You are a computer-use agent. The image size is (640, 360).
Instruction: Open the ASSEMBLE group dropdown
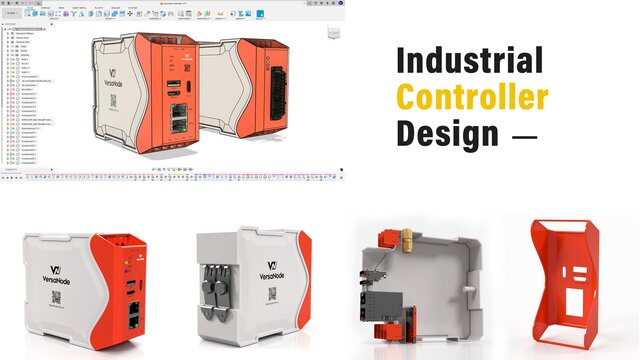(x=155, y=18)
